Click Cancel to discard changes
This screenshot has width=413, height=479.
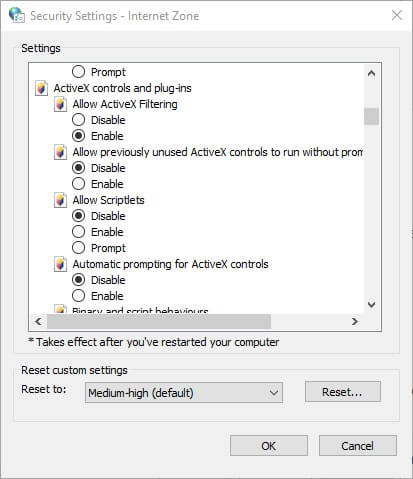click(x=358, y=446)
